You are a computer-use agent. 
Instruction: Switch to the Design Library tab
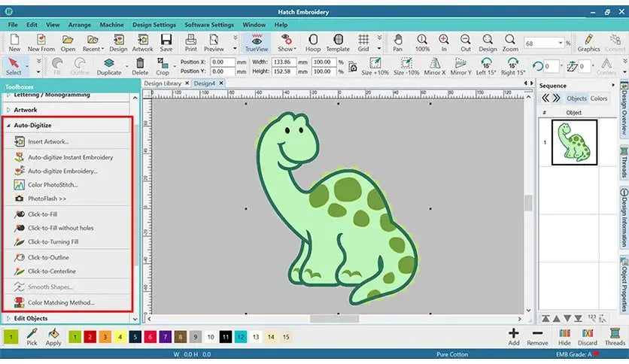pyautogui.click(x=163, y=83)
